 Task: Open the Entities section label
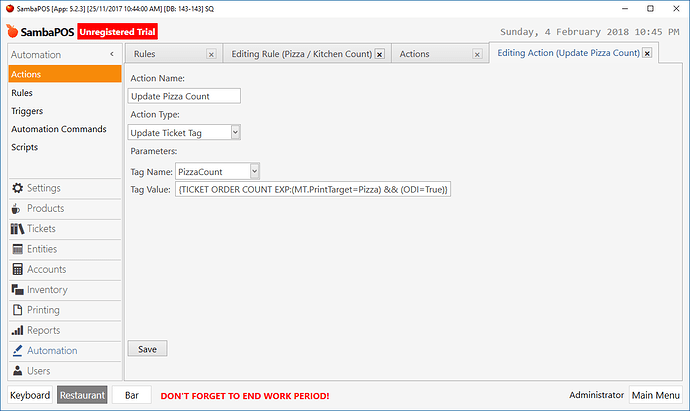(42, 249)
